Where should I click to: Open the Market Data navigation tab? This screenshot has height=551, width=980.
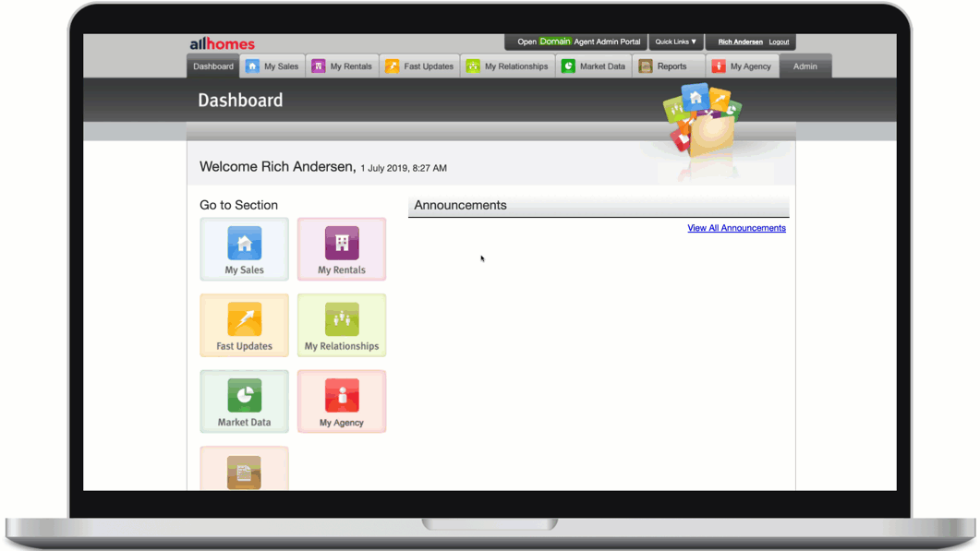pos(593,66)
